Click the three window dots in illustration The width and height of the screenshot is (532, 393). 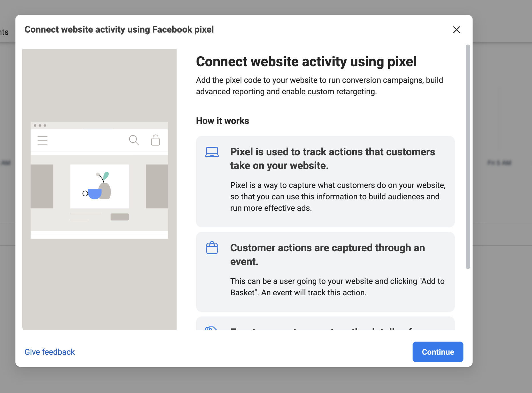[x=40, y=125]
